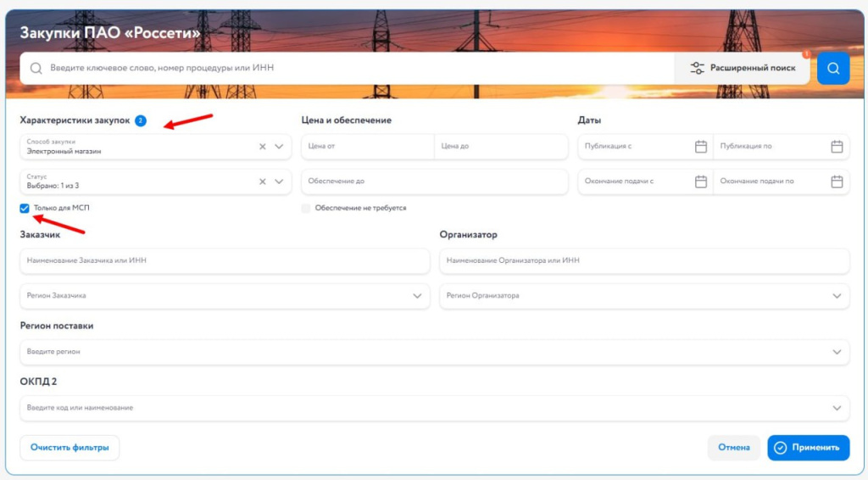Clear the 'Способ закупки' selection with the X
This screenshot has height=480, width=868.
click(x=263, y=147)
